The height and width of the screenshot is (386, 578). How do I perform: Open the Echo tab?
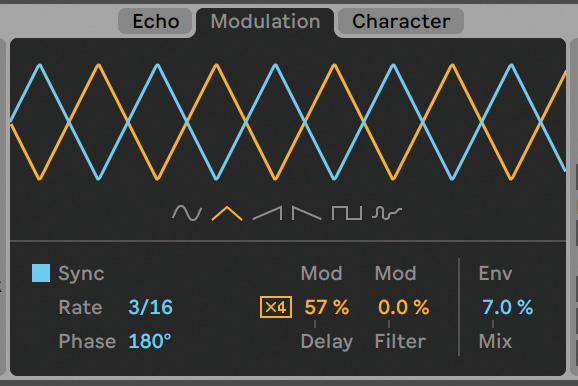[x=155, y=21]
